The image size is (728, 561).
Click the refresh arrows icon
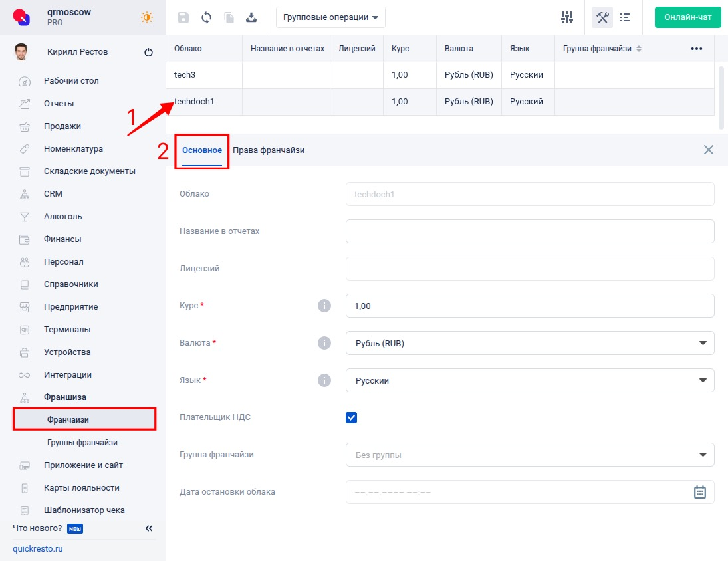pos(206,18)
